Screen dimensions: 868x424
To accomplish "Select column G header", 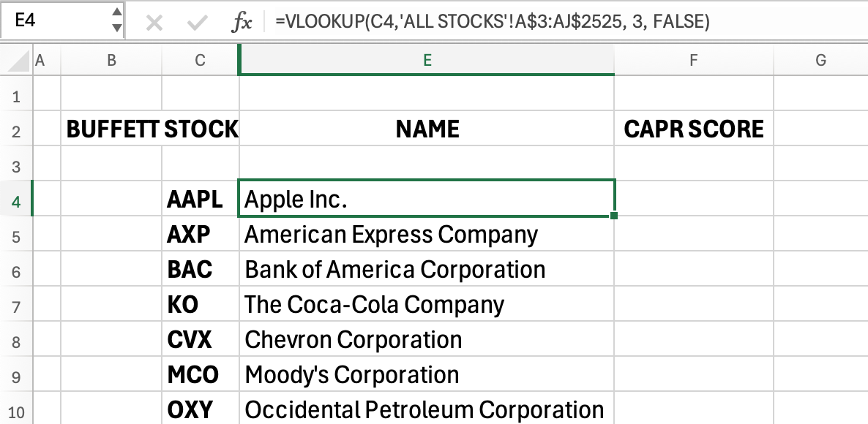I will click(x=820, y=61).
